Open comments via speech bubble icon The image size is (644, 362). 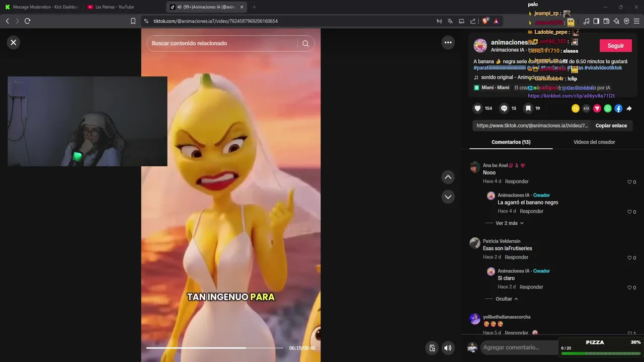tap(504, 108)
